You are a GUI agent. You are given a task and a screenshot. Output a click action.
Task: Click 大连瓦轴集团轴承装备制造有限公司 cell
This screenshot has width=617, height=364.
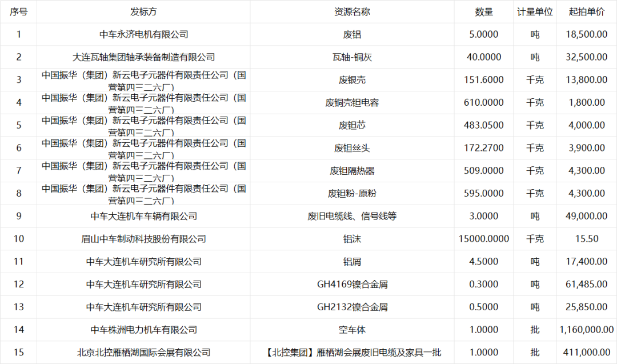tap(143, 58)
